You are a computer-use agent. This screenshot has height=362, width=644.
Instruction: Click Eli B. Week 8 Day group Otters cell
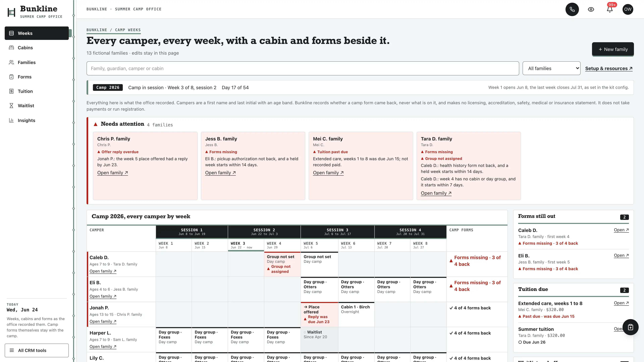point(428,289)
